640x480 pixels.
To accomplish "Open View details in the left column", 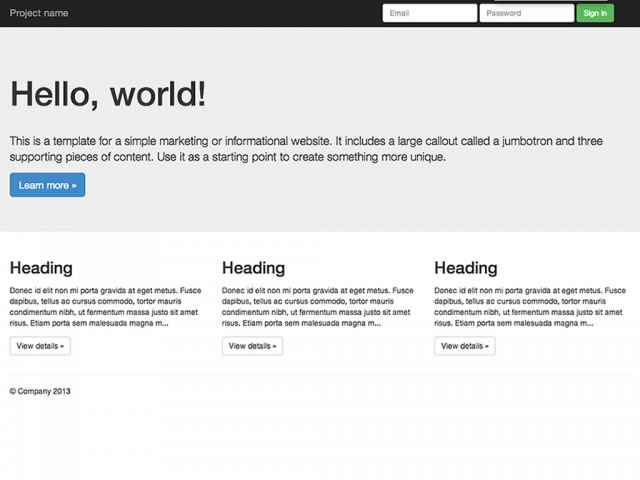I will click(x=40, y=346).
